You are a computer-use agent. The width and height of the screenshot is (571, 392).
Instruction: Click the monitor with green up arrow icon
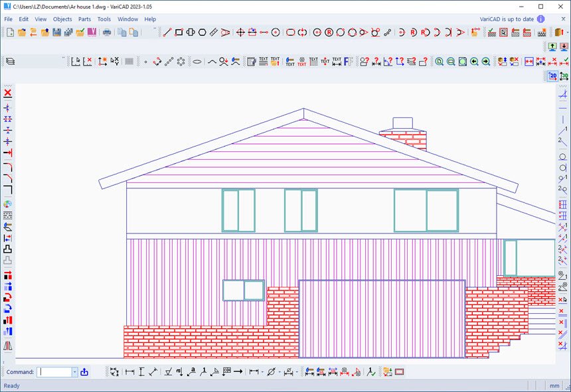(552, 46)
